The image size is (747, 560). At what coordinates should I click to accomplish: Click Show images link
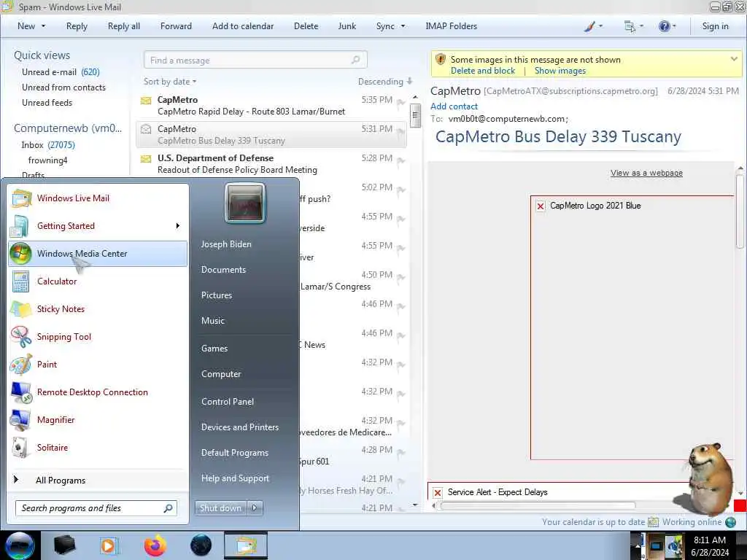click(x=560, y=71)
